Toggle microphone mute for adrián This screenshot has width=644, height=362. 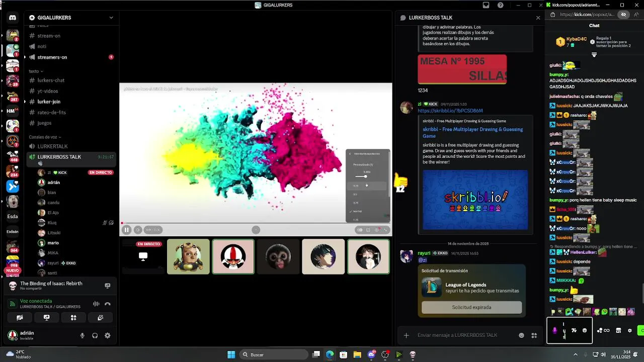pyautogui.click(x=82, y=335)
